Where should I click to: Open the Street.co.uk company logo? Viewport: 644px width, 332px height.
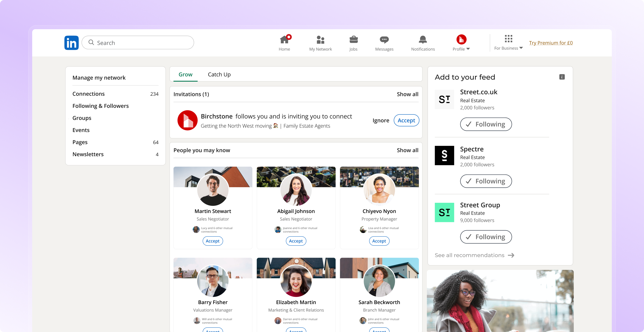click(444, 99)
